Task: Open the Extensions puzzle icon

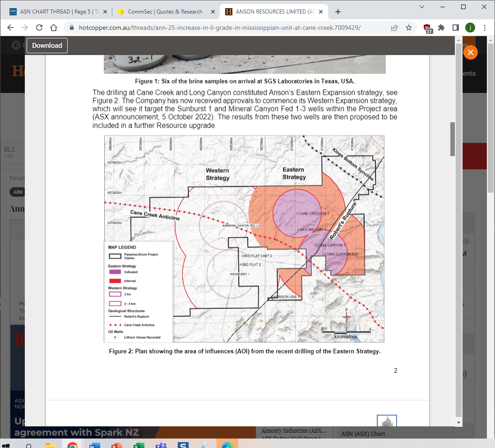Action: (441, 28)
